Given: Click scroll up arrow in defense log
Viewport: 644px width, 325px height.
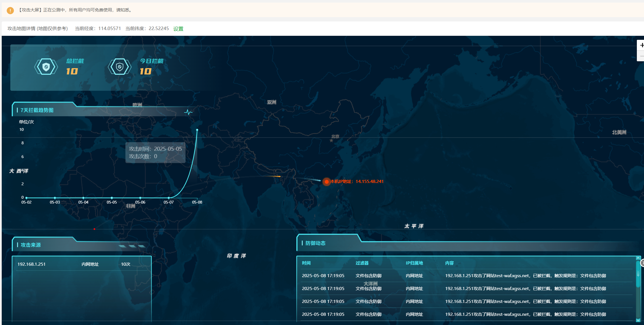Looking at the screenshot, I should 638,258.
